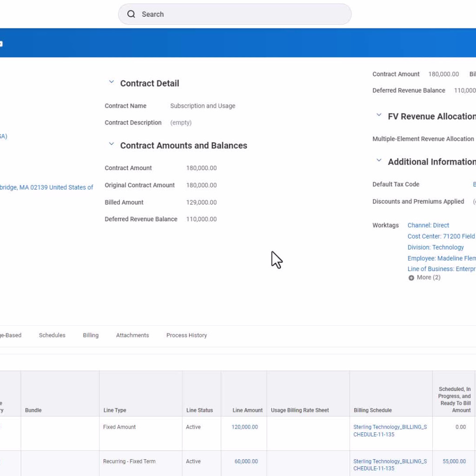
Task: Click the '(empty)' contract description value
Action: (181, 122)
